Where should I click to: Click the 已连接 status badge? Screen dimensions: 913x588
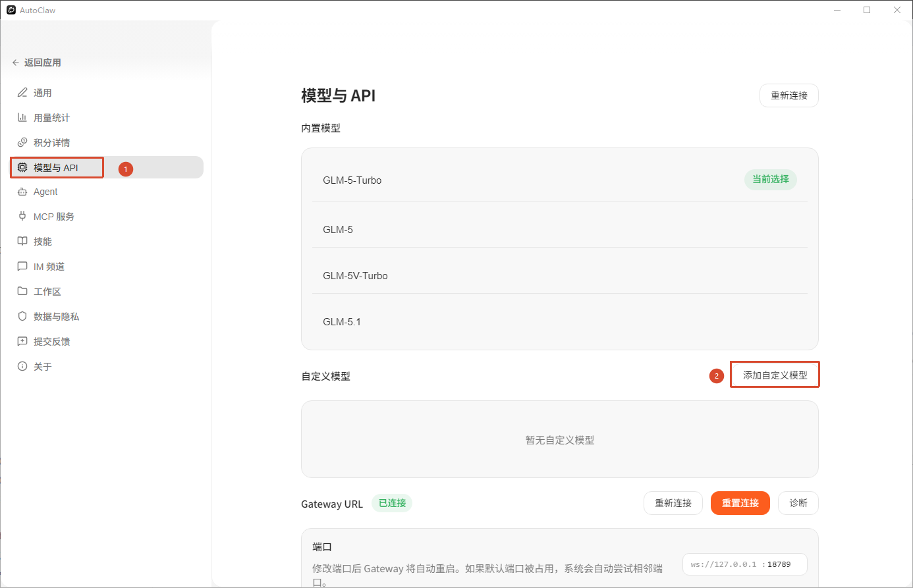(392, 503)
